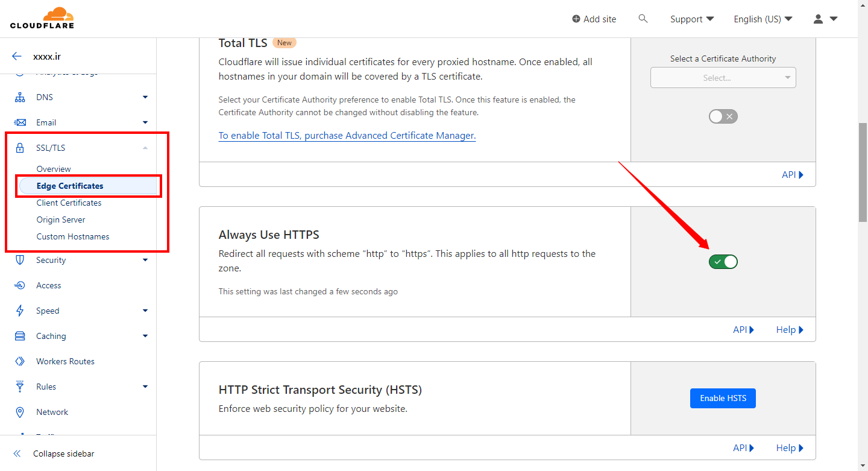This screenshot has width=868, height=471.
Task: Click the Collapse sidebar chevron icon
Action: point(17,454)
